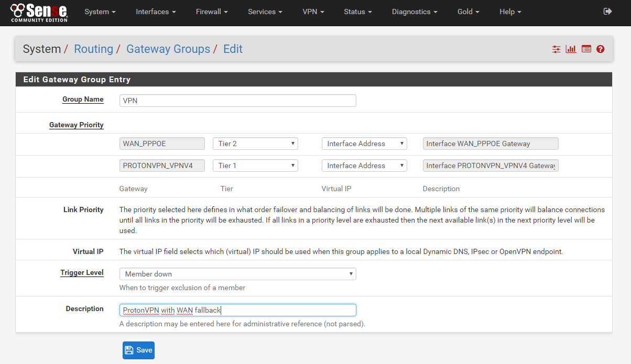Go to the Routing breadcrumb link
Screen dimensions: 631x364
pyautogui.click(x=93, y=49)
